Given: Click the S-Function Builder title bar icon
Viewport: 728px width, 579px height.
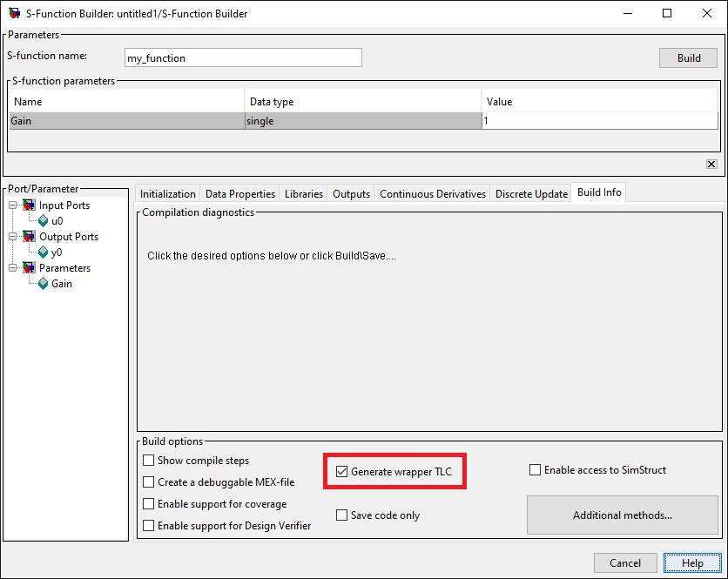Looking at the screenshot, I should 14,14.
